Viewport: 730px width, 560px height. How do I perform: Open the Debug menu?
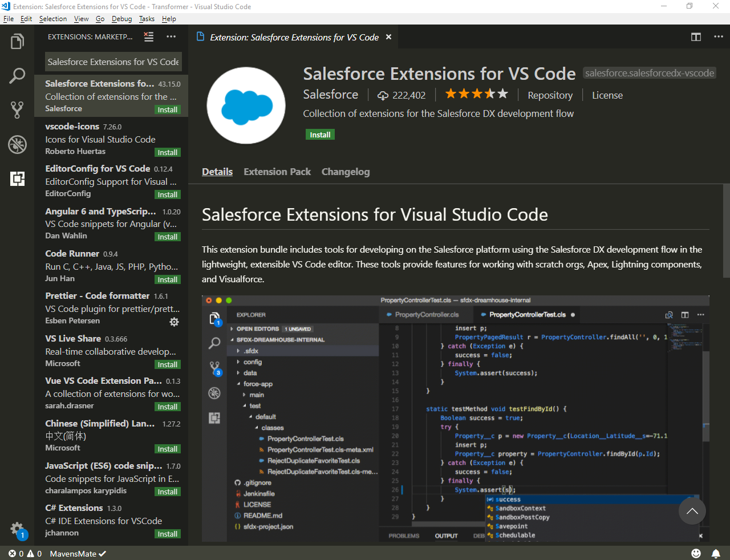click(x=122, y=19)
